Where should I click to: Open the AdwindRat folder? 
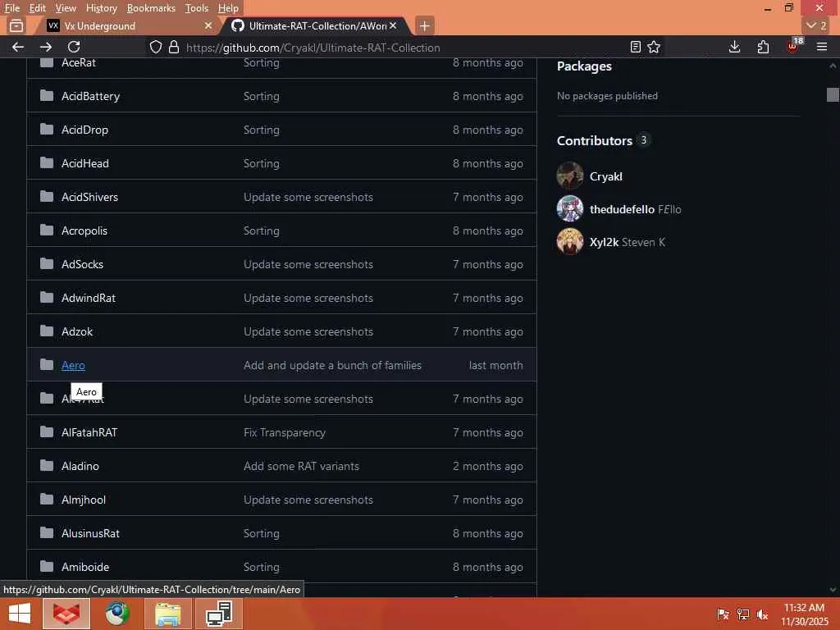(89, 299)
